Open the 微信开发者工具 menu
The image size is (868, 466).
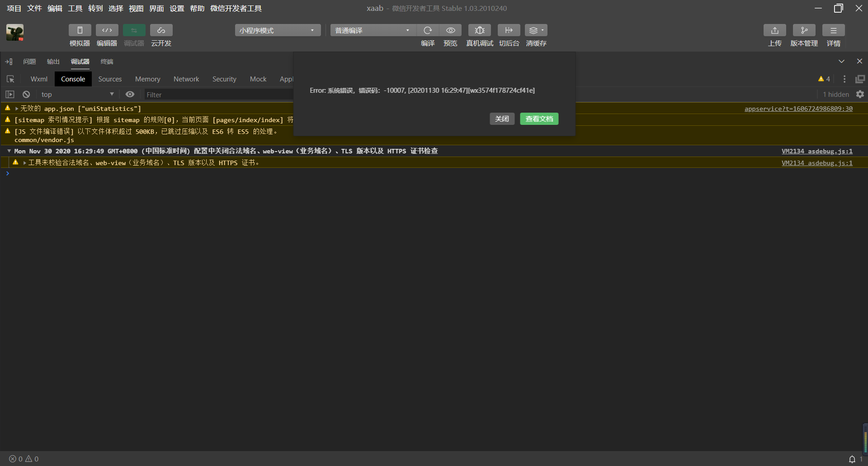pyautogui.click(x=236, y=8)
